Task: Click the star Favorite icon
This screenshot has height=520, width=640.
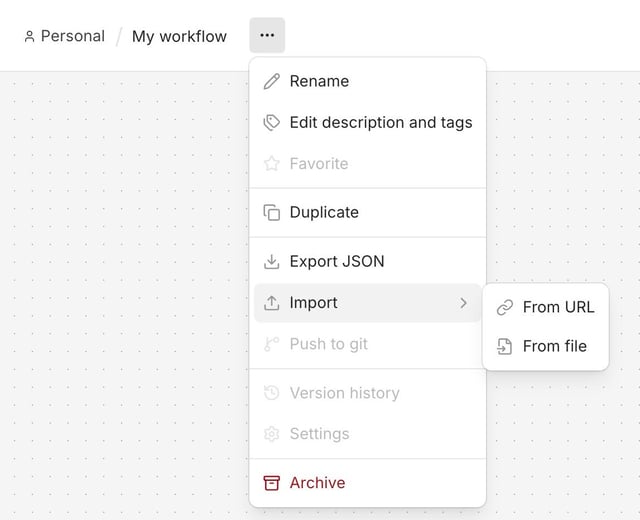Action: coord(271,164)
